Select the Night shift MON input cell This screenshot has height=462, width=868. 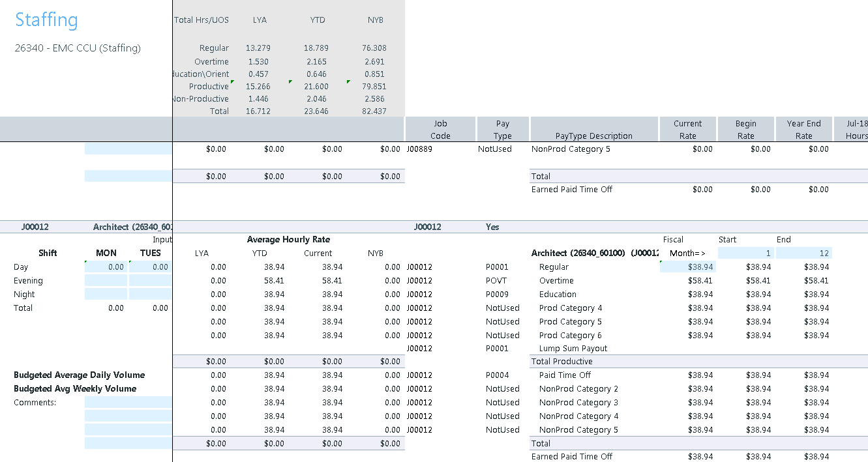pos(106,294)
